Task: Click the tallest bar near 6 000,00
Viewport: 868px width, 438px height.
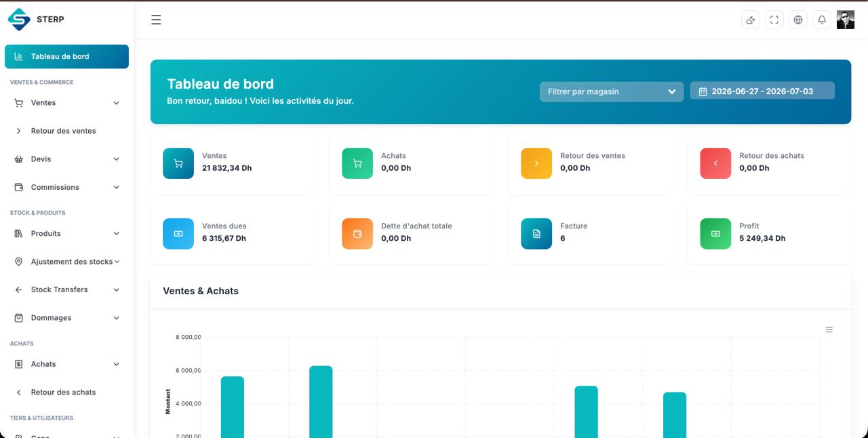Action: coord(321,401)
